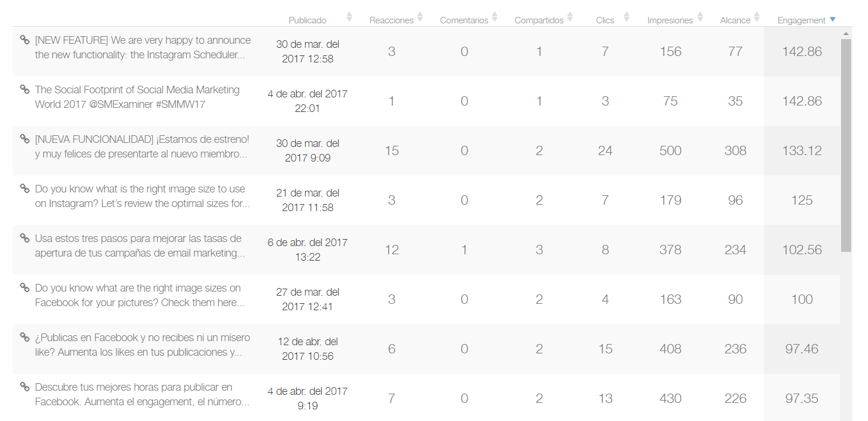The width and height of the screenshot is (868, 421).
Task: Click the Impresiones column header
Action: point(670,20)
